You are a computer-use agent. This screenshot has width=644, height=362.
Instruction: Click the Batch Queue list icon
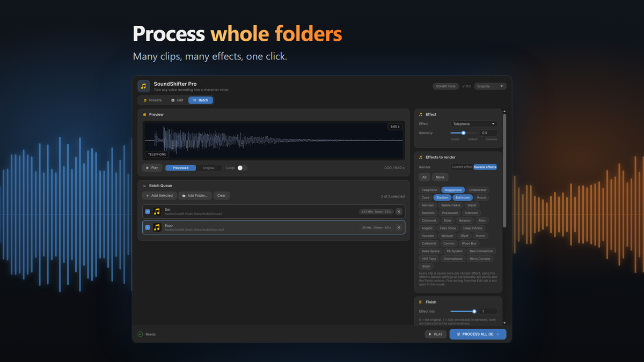[144, 186]
